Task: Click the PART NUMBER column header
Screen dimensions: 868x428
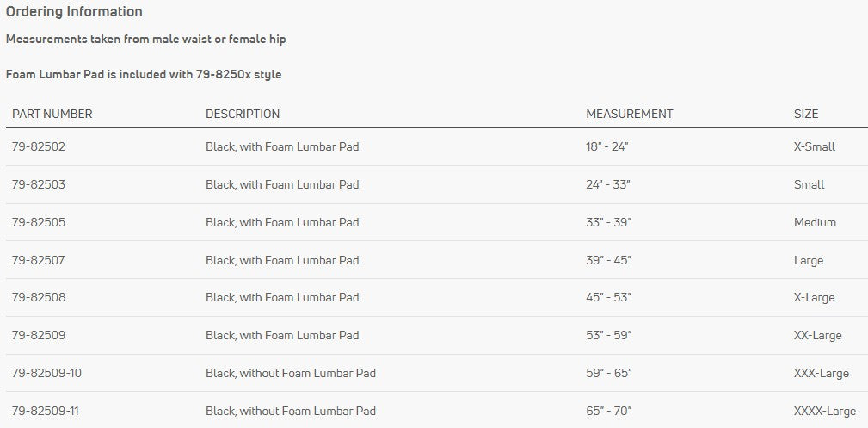Action: point(52,115)
